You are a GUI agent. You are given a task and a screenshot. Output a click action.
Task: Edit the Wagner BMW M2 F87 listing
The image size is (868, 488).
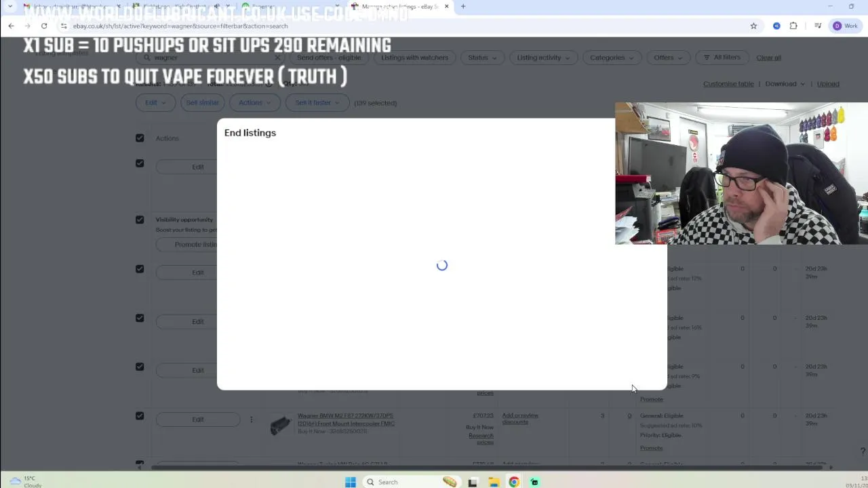coord(198,420)
